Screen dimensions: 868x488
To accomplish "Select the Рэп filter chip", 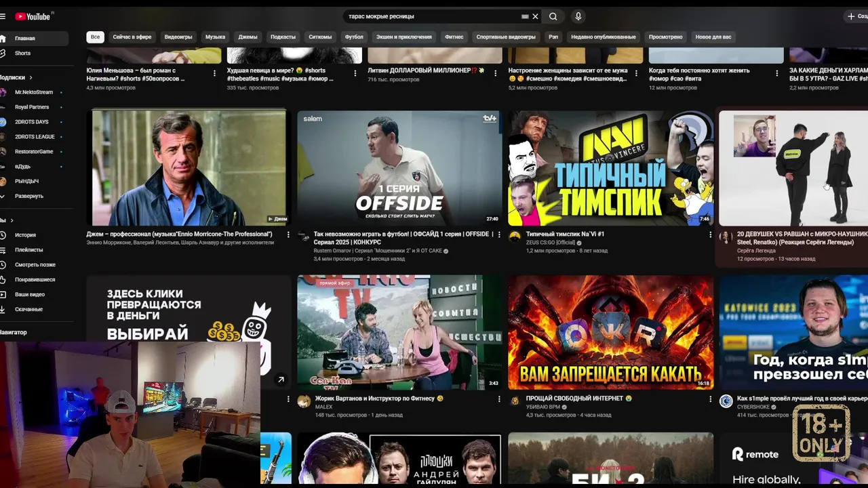I will [x=553, y=37].
